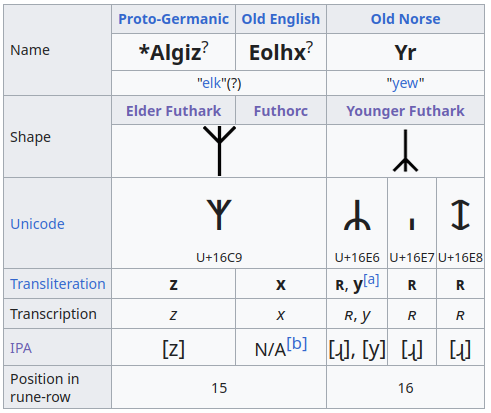The image size is (491, 413).
Task: Open the Younger Futhark link
Action: (405, 111)
